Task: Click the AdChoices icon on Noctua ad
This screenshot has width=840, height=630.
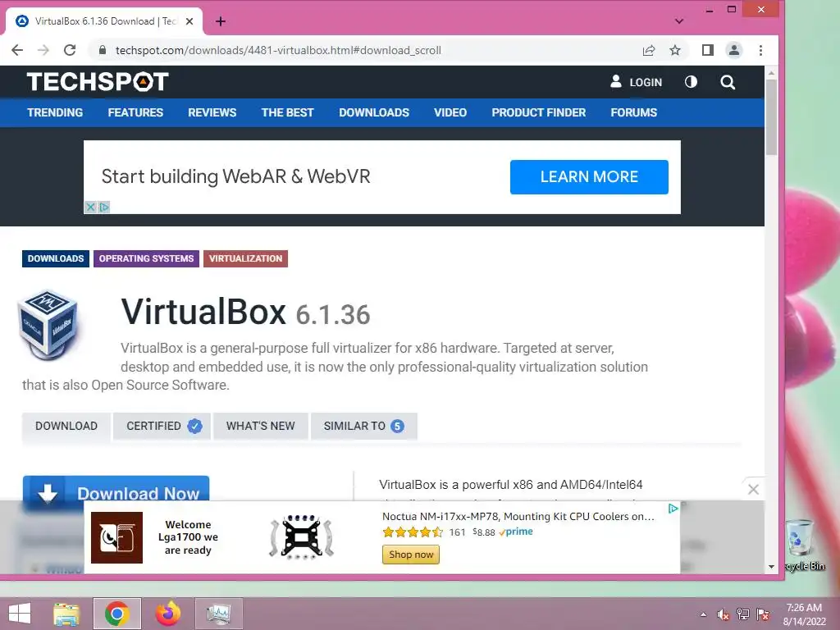Action: (673, 509)
